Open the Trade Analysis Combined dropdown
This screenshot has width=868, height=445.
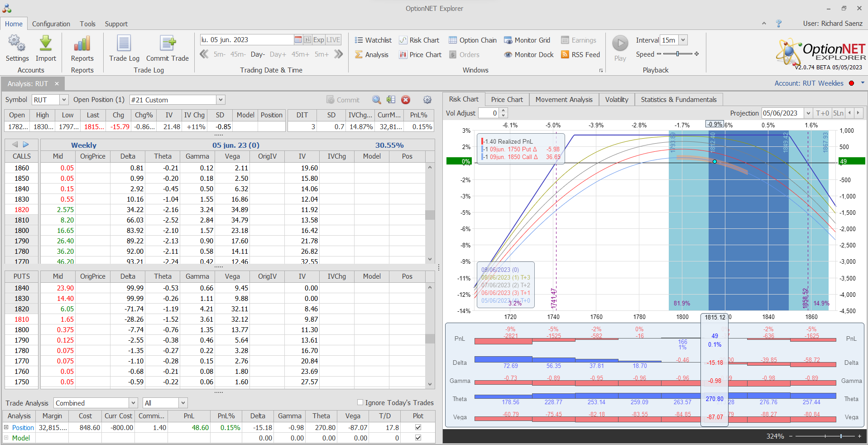pyautogui.click(x=133, y=402)
